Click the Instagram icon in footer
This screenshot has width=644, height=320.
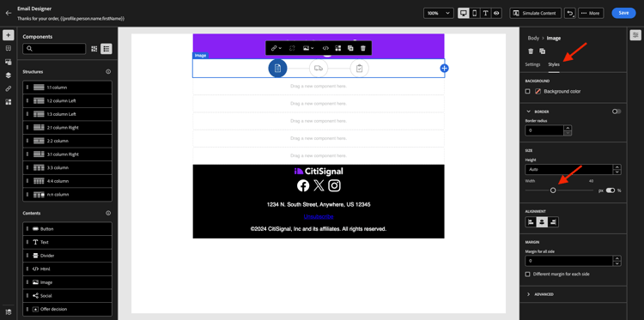(334, 186)
